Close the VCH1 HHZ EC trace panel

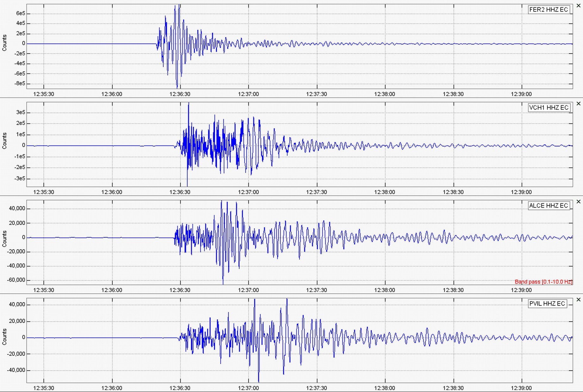click(579, 103)
